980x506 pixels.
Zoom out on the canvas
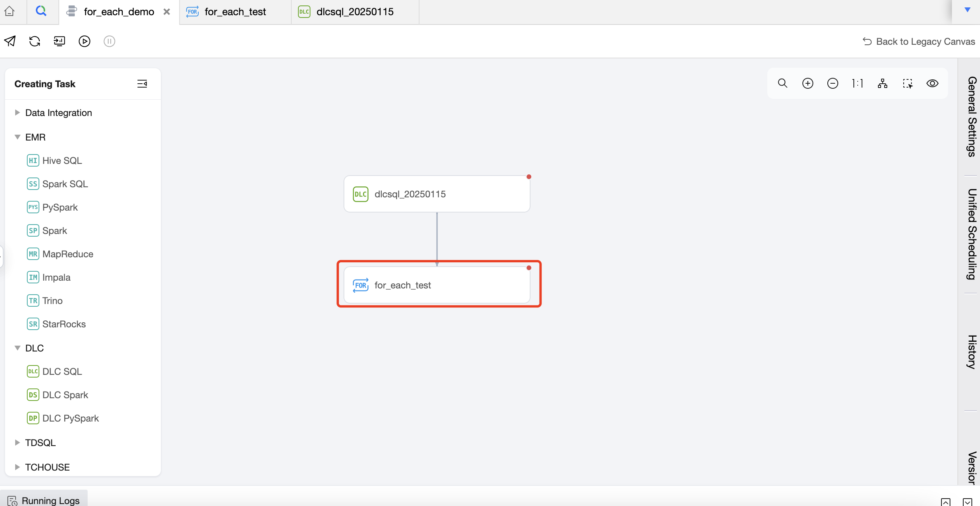[832, 83]
